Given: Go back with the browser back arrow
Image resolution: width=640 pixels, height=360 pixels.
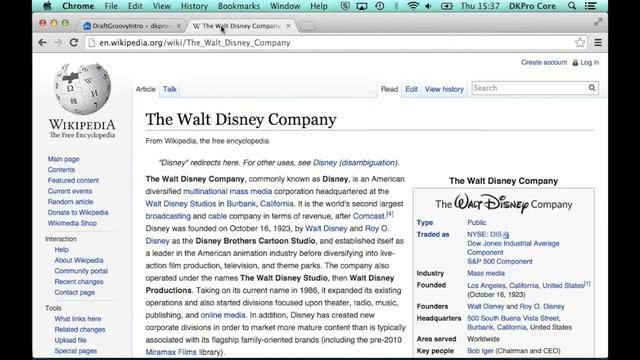Looking at the screenshot, I should pos(42,42).
